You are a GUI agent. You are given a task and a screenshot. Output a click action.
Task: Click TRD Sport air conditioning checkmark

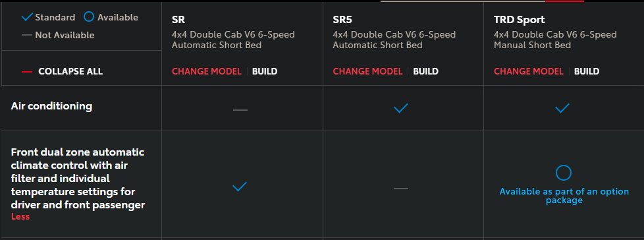tap(562, 109)
